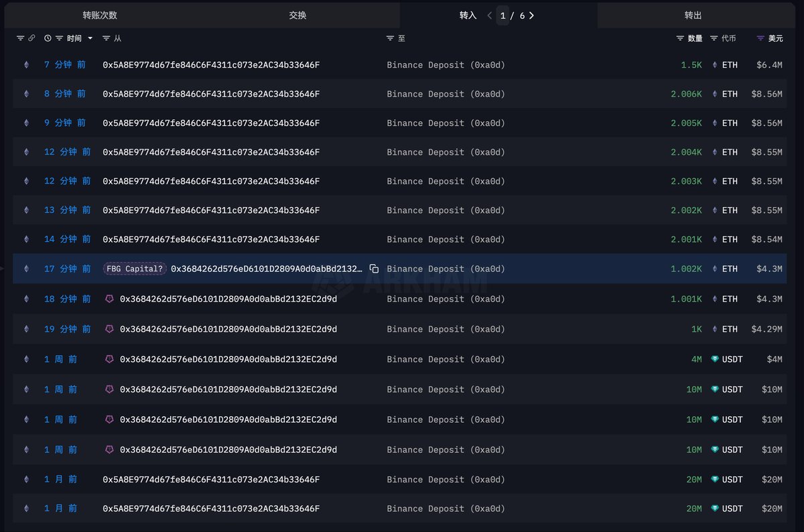Click the 2.005K amount value

point(687,123)
